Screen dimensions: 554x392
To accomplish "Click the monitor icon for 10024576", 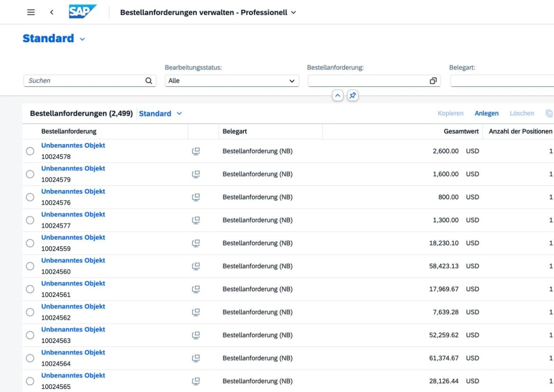I will tap(196, 197).
